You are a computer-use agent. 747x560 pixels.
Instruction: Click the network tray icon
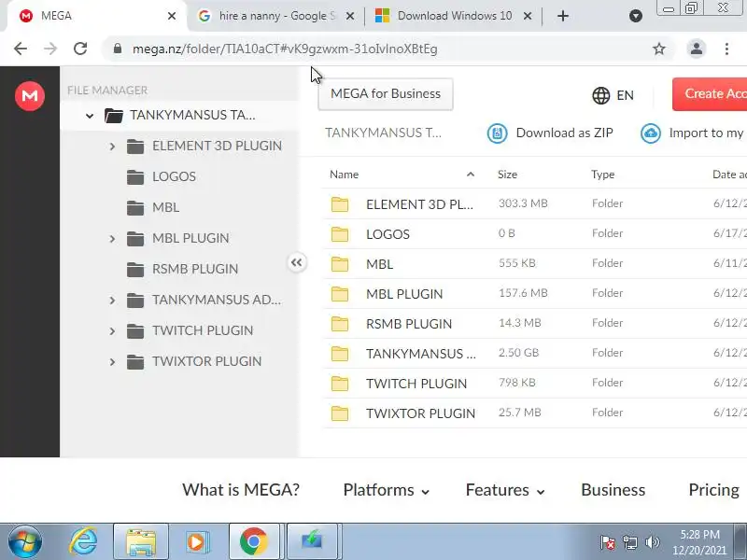point(629,542)
